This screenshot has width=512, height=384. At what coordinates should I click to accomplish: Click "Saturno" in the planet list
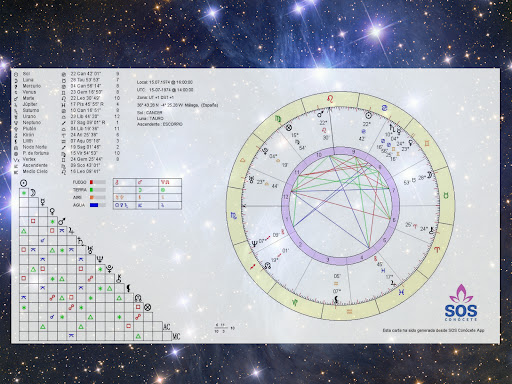tap(67, 110)
